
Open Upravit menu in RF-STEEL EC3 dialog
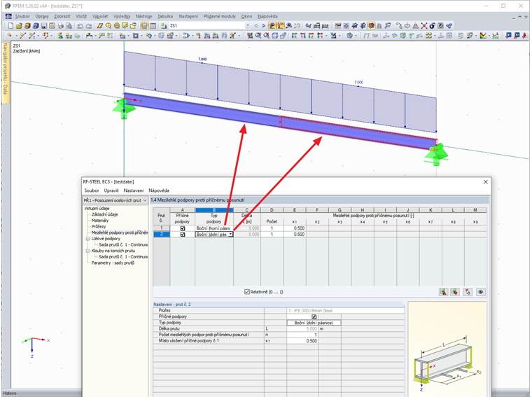point(111,190)
